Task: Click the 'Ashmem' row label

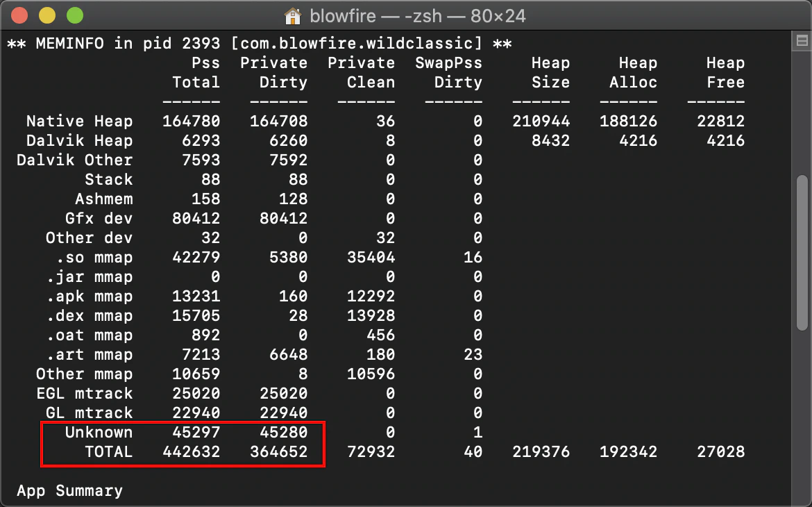Action: coord(103,199)
